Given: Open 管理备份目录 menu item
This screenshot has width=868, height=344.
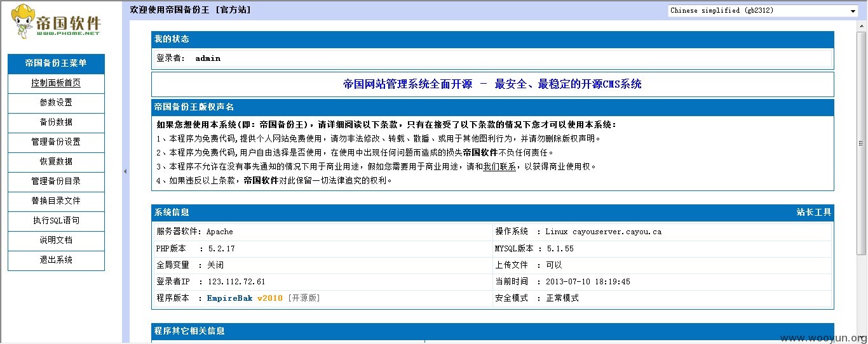Looking at the screenshot, I should tap(56, 182).
